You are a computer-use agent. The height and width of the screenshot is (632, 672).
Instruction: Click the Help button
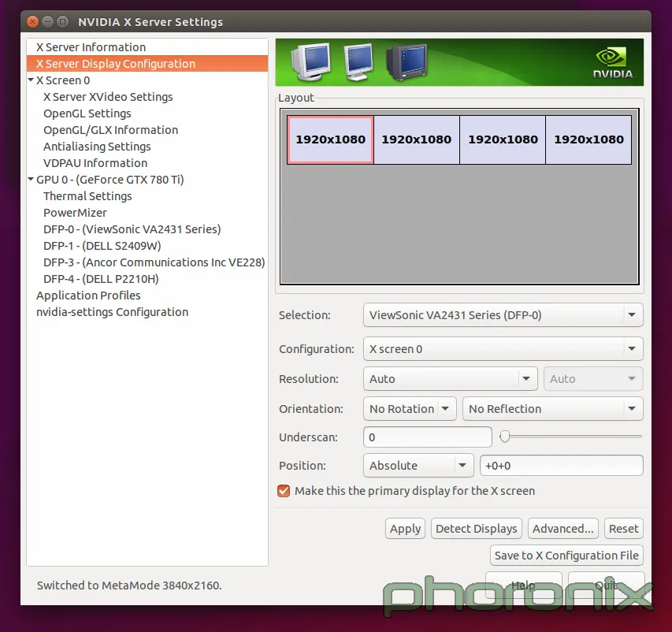coord(524,586)
